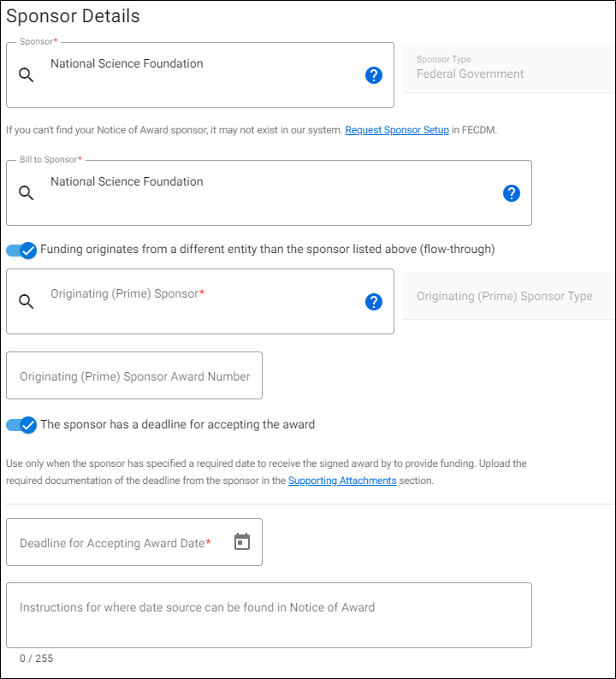Click the search icon in Sponsor field
The width and height of the screenshot is (616, 679).
click(27, 75)
